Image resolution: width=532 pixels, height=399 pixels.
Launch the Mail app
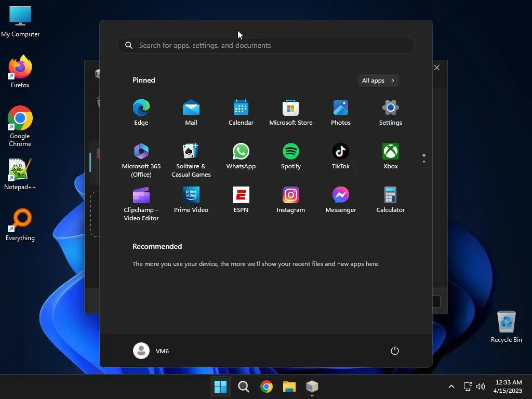[191, 113]
